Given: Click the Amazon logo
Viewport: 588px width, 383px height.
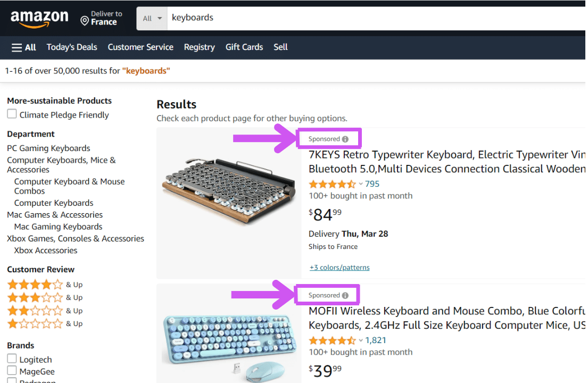Looking at the screenshot, I should pos(39,18).
